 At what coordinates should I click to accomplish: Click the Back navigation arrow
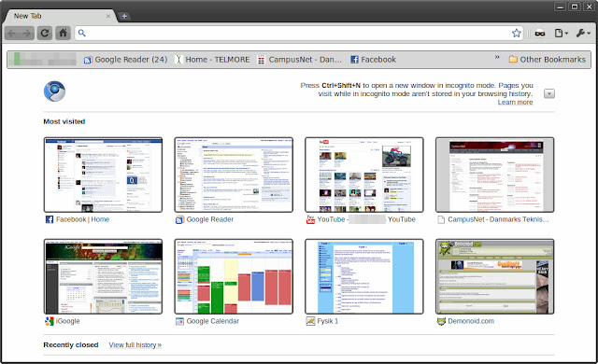12,33
